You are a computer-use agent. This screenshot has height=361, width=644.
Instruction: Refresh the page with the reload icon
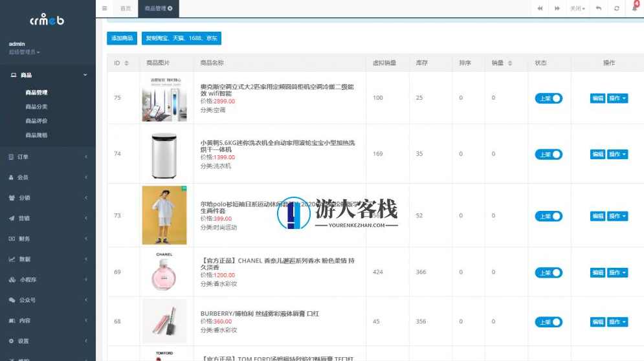(616, 8)
